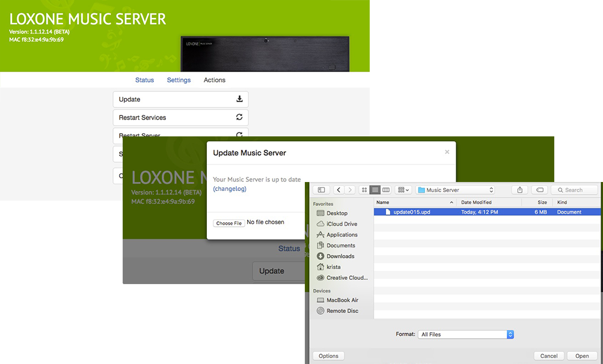
Task: Go back with the left chevron button
Action: (x=339, y=190)
